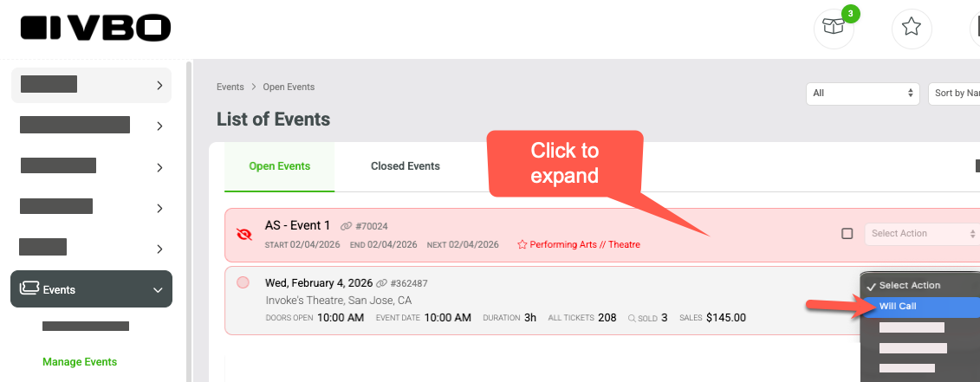Click the ticket icon on Events menu
The width and height of the screenshot is (980, 382).
coord(29,288)
